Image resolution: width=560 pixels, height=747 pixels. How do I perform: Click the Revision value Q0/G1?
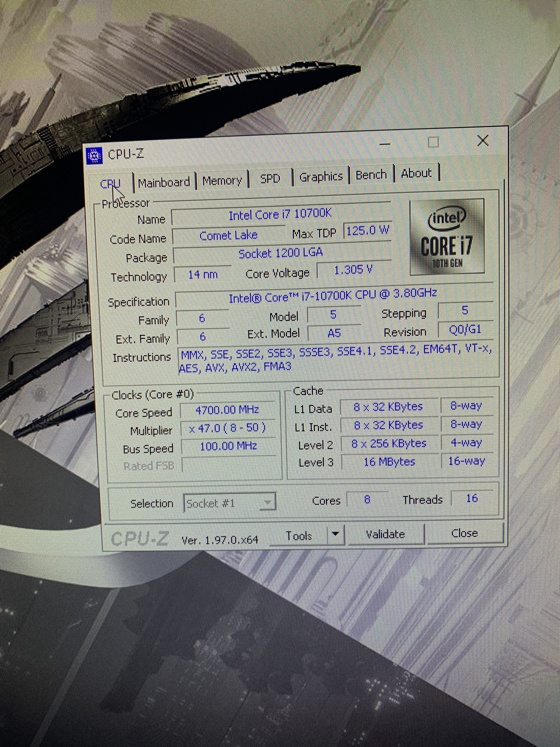click(x=465, y=330)
